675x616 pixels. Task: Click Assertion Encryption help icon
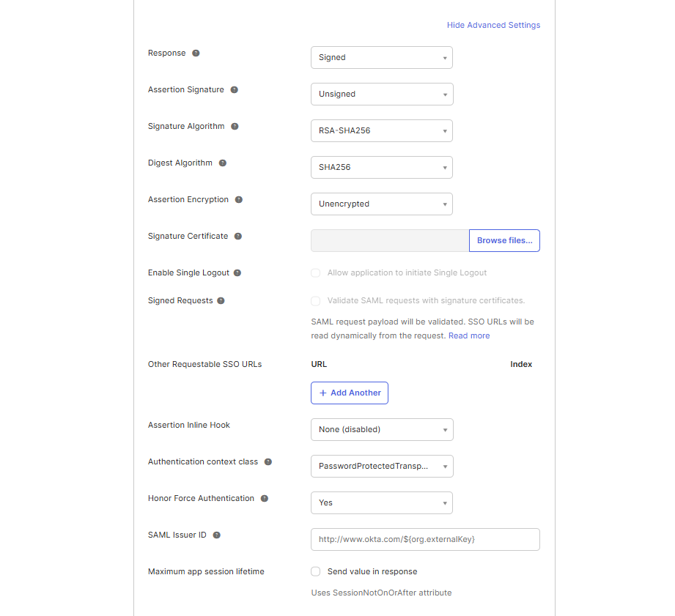pyautogui.click(x=239, y=200)
